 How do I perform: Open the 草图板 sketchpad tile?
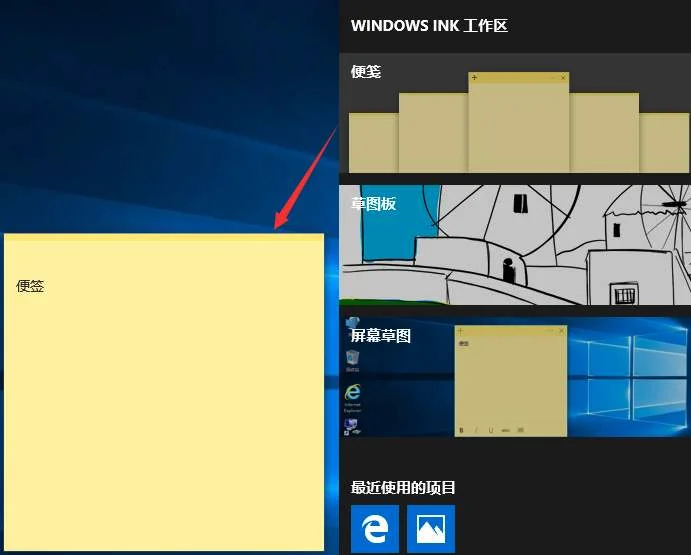tap(515, 245)
